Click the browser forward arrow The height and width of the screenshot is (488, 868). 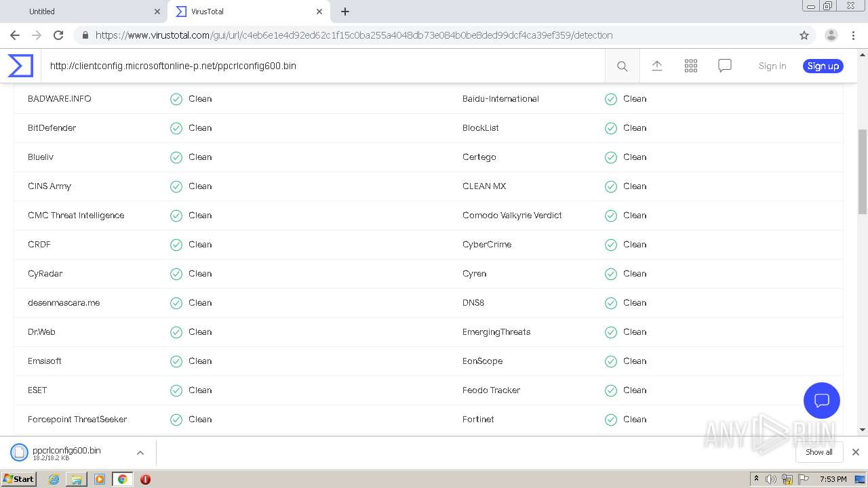pyautogui.click(x=37, y=35)
